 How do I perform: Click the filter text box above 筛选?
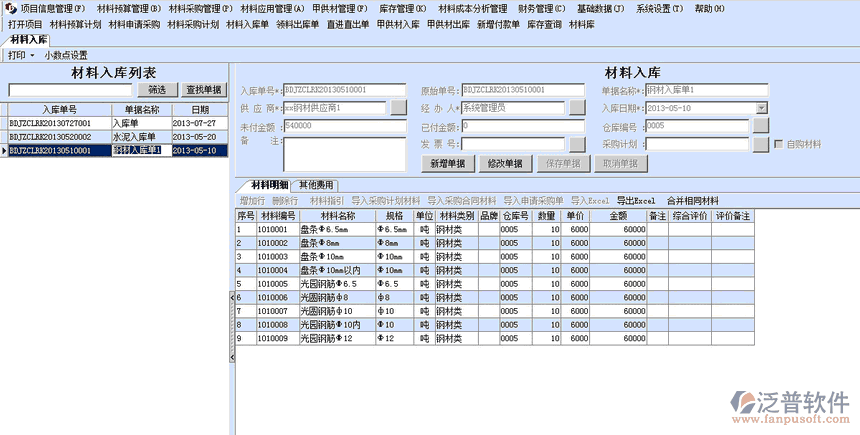click(77, 90)
